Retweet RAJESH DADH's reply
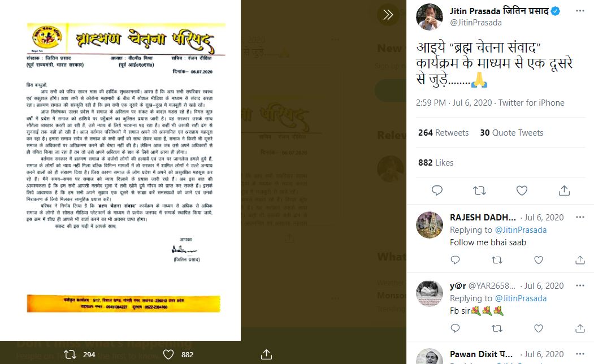This screenshot has width=594, height=364. [497, 260]
